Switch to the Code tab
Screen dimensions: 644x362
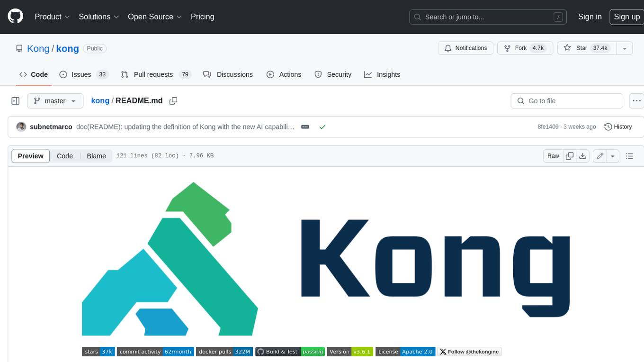(x=34, y=74)
